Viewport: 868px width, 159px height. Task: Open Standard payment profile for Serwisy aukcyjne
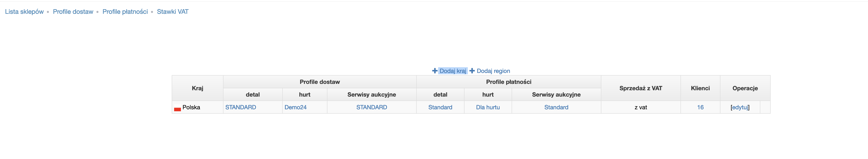coord(556,107)
